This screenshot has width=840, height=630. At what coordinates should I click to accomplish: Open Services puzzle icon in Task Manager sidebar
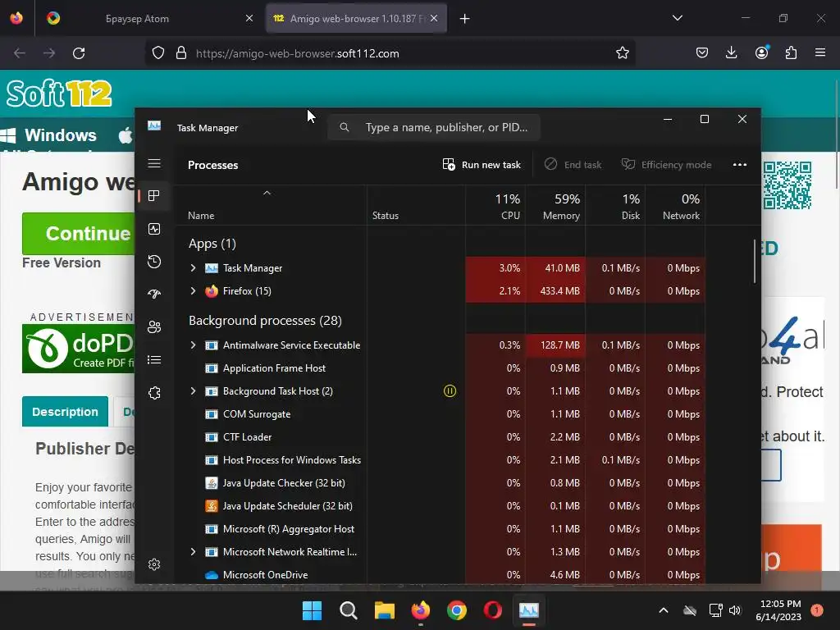click(x=154, y=393)
